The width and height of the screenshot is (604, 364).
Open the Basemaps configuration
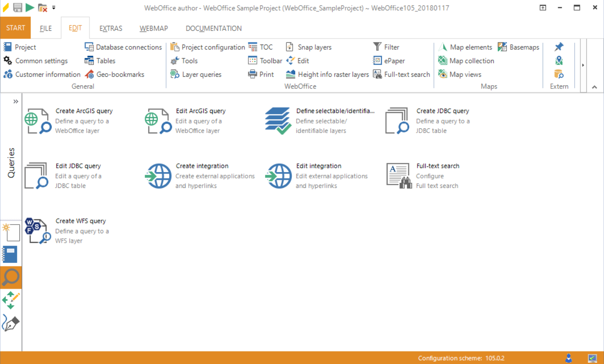tap(519, 47)
